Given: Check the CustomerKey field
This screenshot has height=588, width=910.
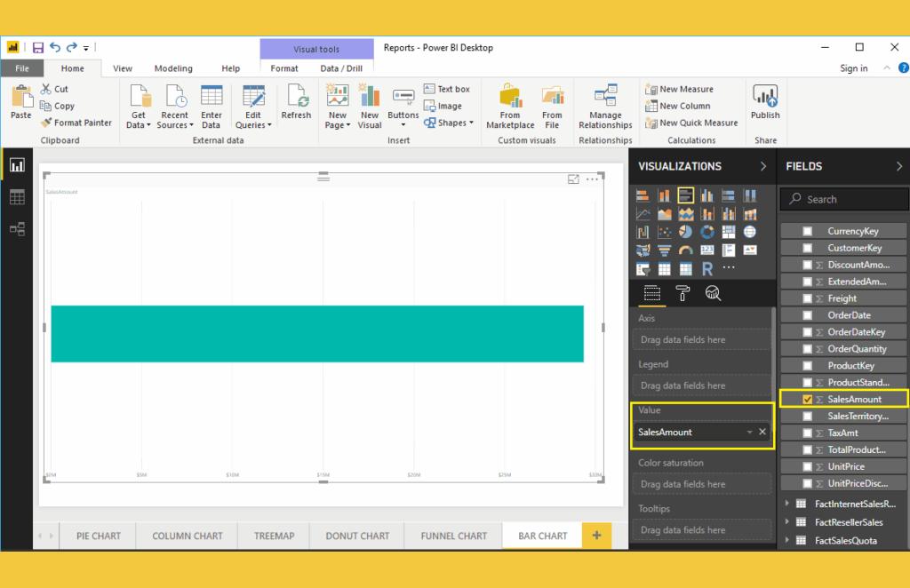Looking at the screenshot, I should pos(807,248).
